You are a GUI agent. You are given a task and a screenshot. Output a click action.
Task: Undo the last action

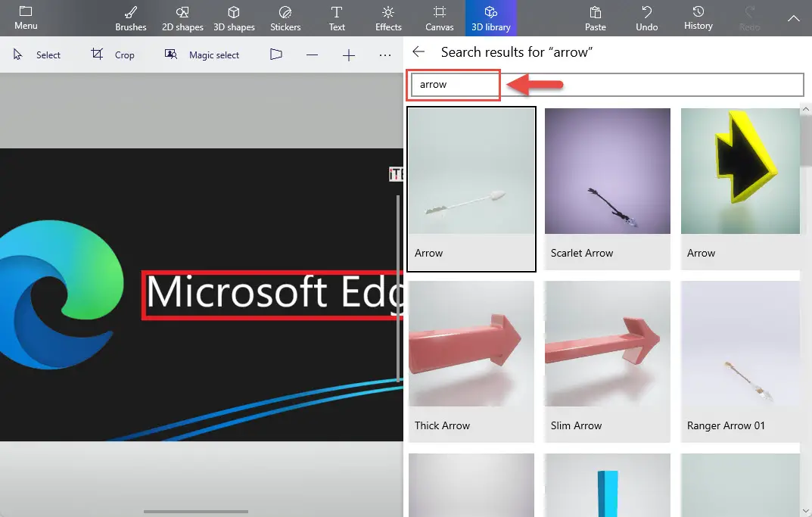[646, 18]
